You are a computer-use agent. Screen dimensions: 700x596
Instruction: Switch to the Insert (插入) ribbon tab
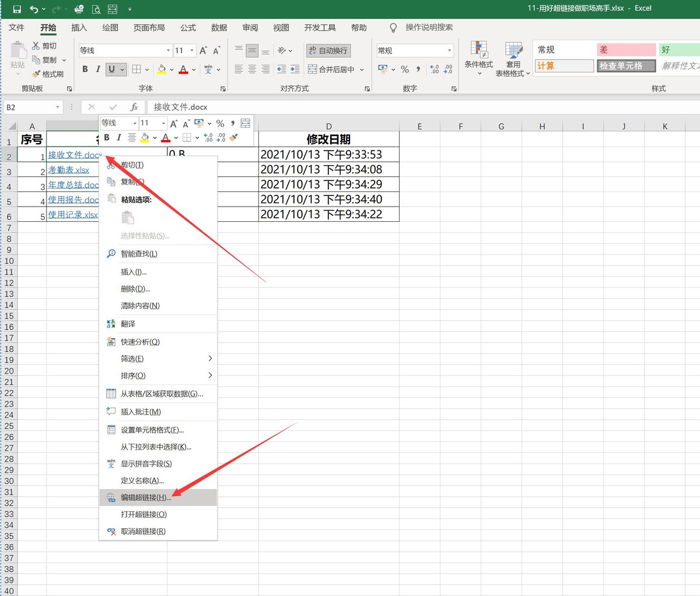79,27
